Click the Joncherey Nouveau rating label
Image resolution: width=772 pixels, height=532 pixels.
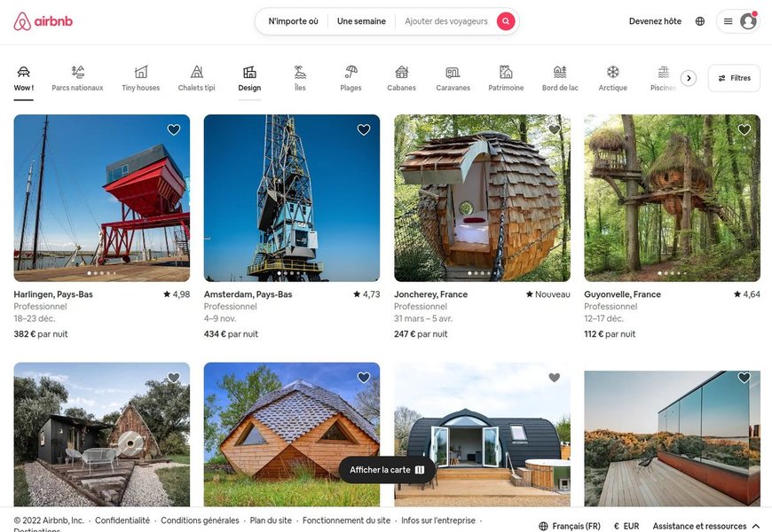(x=548, y=294)
